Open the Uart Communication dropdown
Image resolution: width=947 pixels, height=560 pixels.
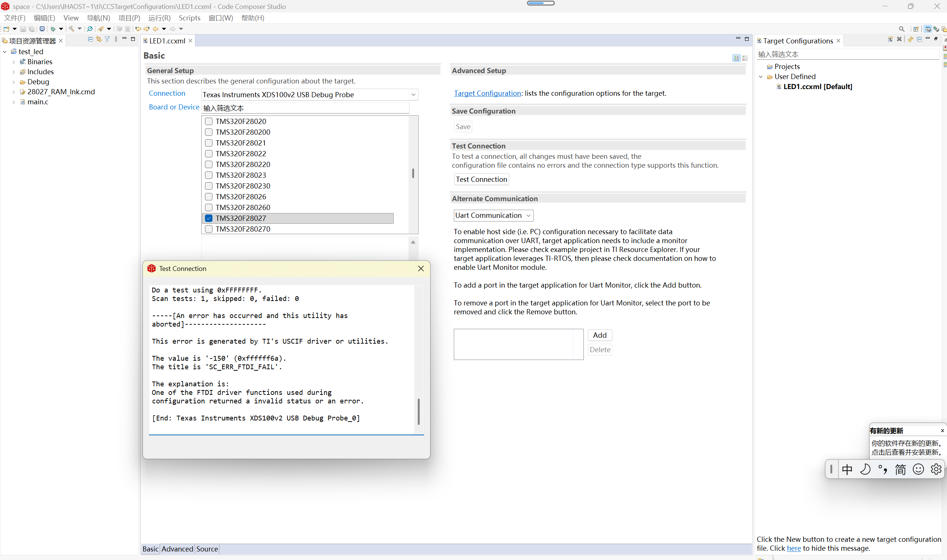528,216
